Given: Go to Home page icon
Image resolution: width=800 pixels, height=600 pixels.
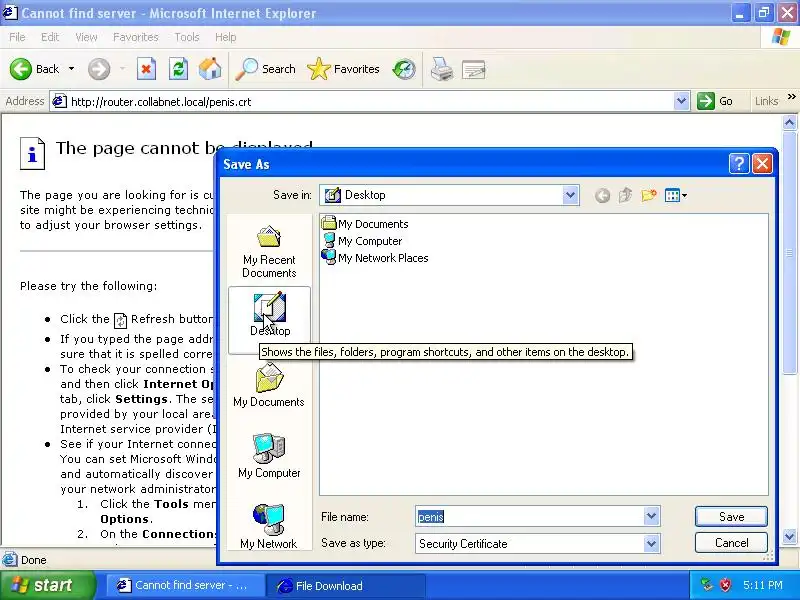Looking at the screenshot, I should [x=210, y=69].
